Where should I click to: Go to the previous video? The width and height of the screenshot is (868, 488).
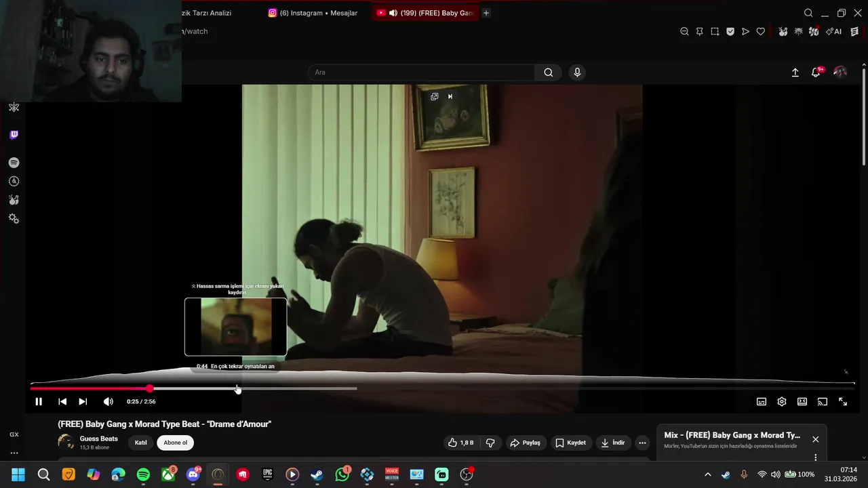click(x=62, y=401)
